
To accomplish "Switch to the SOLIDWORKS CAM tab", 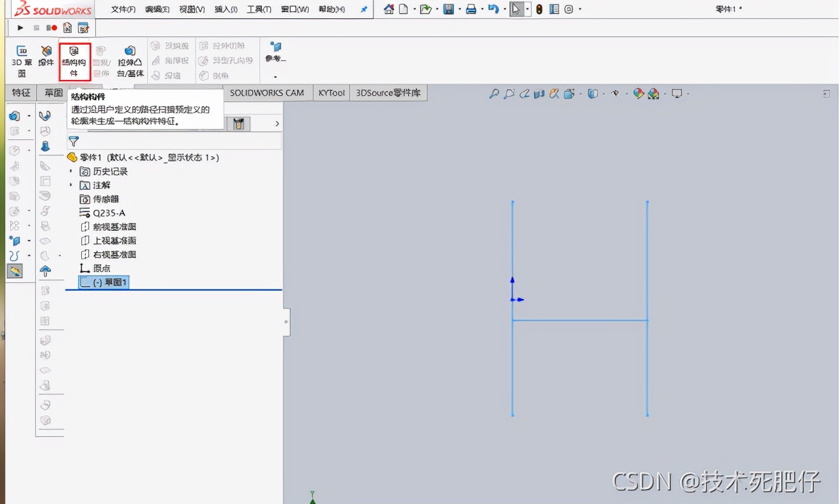I will (x=267, y=93).
